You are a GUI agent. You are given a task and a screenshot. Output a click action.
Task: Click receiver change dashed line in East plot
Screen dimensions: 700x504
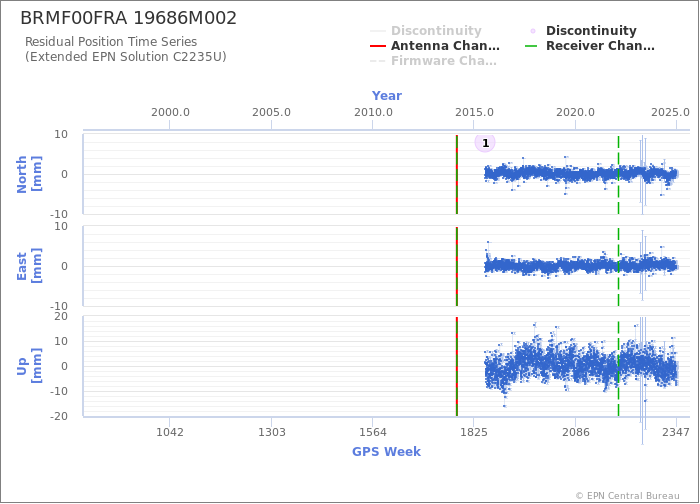coord(618,266)
